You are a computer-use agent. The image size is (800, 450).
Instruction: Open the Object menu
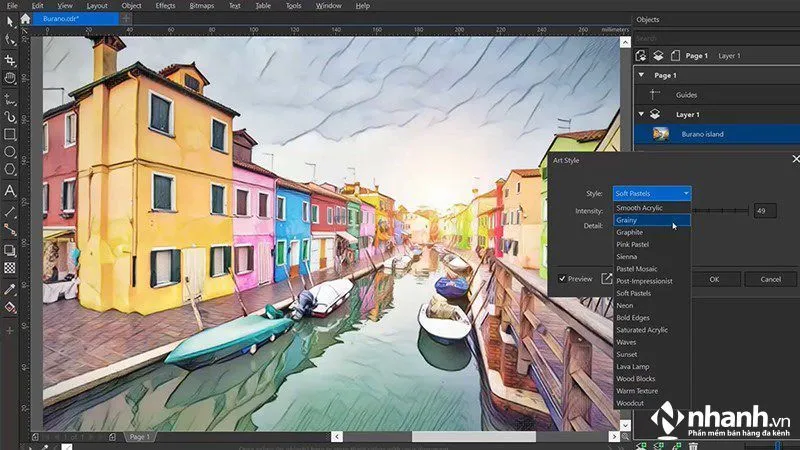(131, 6)
